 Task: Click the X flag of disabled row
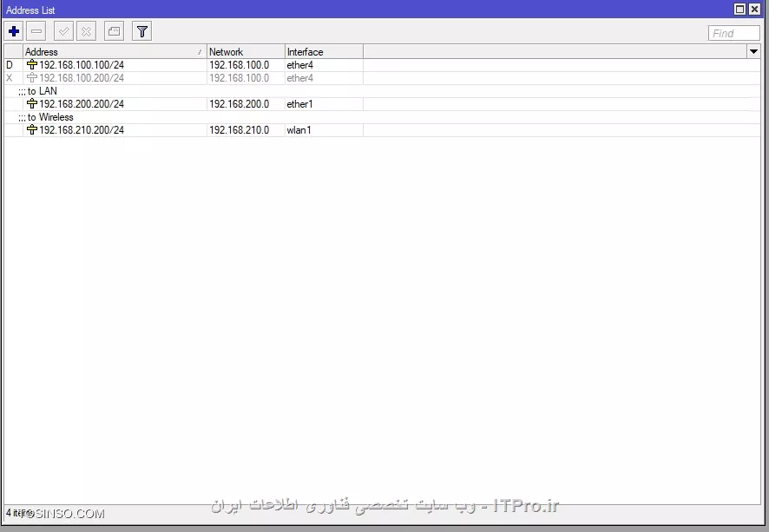coord(10,78)
